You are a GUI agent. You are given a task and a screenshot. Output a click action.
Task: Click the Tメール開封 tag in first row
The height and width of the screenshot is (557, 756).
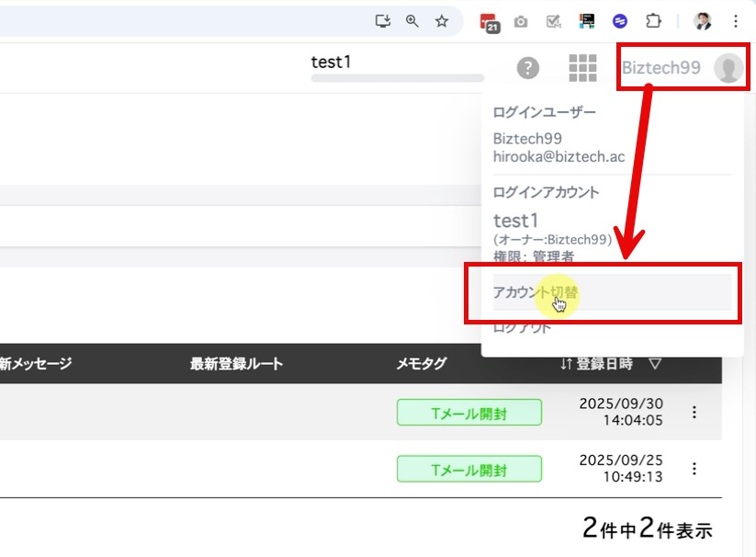click(468, 413)
